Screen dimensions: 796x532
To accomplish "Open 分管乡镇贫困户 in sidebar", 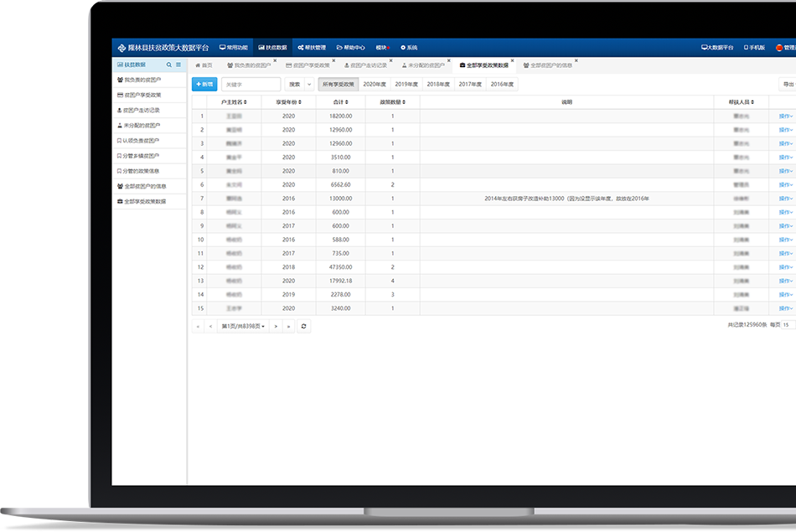I will pos(149,156).
